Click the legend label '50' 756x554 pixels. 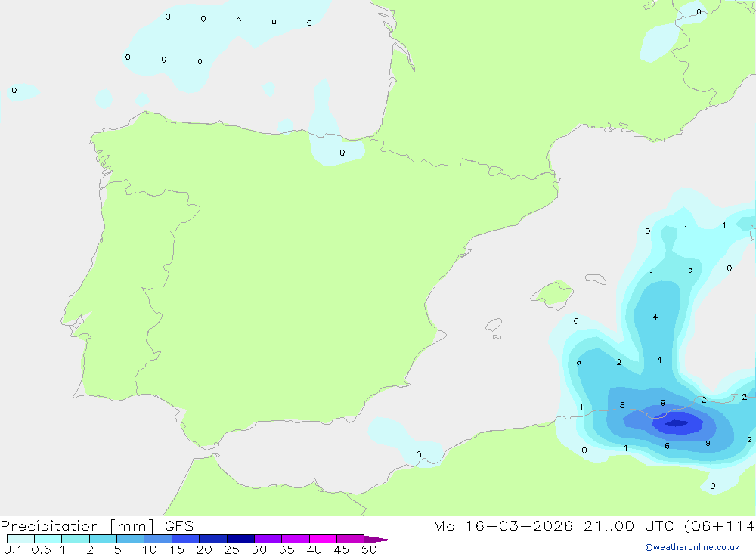pyautogui.click(x=369, y=549)
